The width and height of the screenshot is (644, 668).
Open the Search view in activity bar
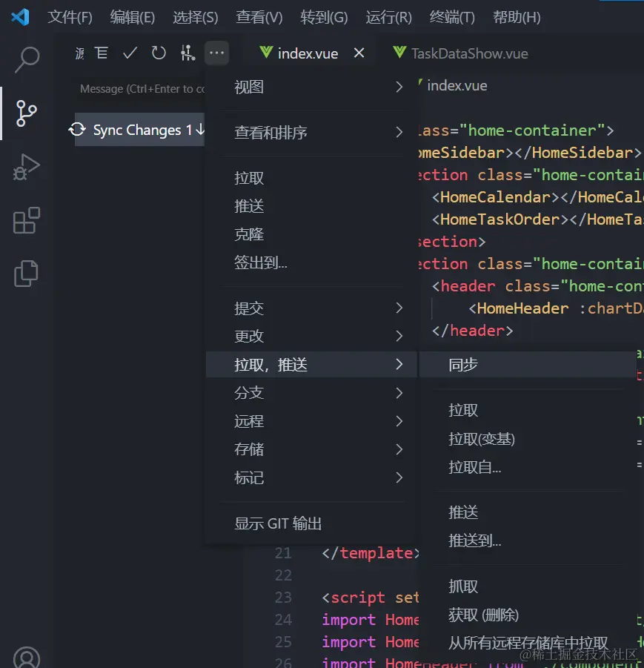[27, 59]
